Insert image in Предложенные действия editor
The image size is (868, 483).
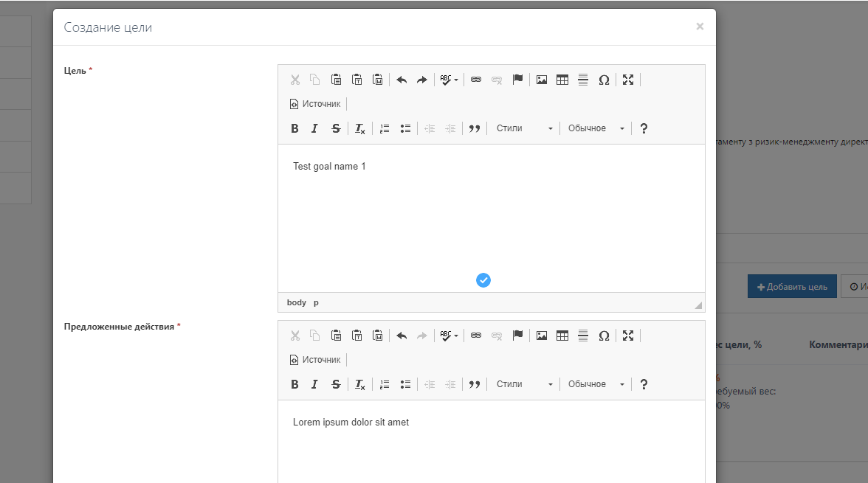(542, 336)
